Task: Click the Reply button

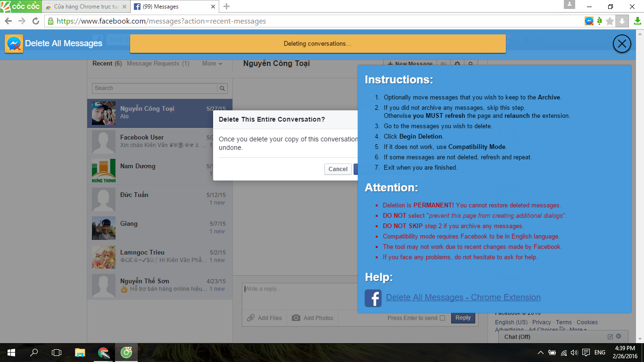Action: coord(463,318)
